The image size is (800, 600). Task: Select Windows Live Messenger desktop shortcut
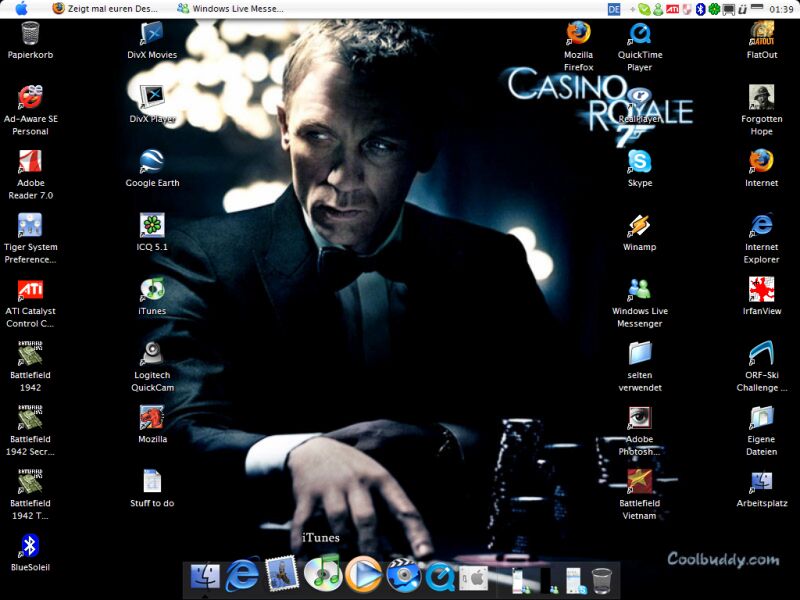tap(639, 289)
